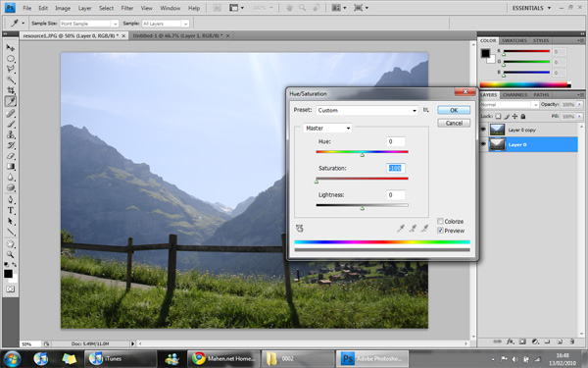Select the Eraser tool
588x368 pixels.
10,156
